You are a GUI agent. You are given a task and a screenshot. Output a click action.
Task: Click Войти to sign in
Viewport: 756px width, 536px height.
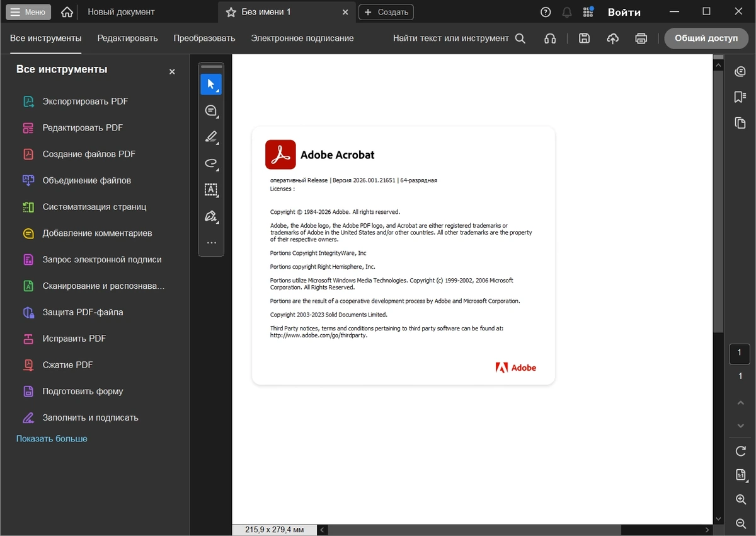pyautogui.click(x=624, y=12)
